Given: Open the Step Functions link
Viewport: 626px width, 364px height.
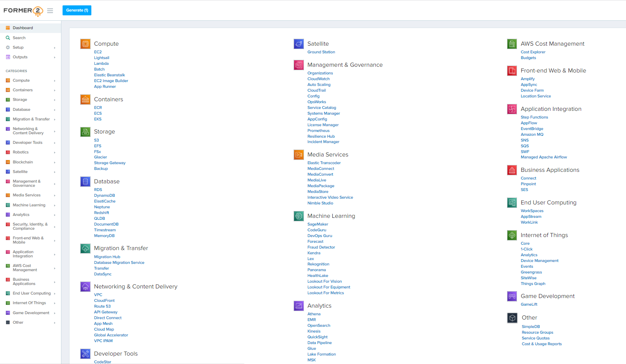Looking at the screenshot, I should click(x=534, y=117).
